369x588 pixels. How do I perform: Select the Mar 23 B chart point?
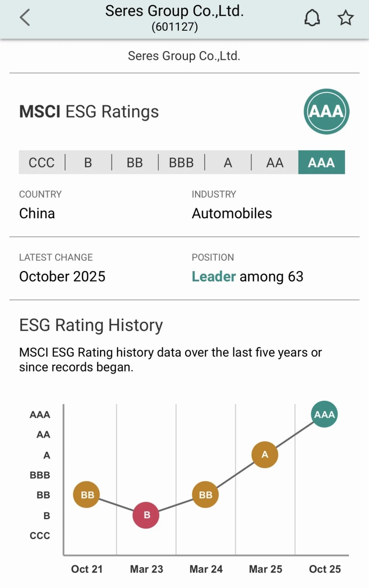(x=146, y=515)
